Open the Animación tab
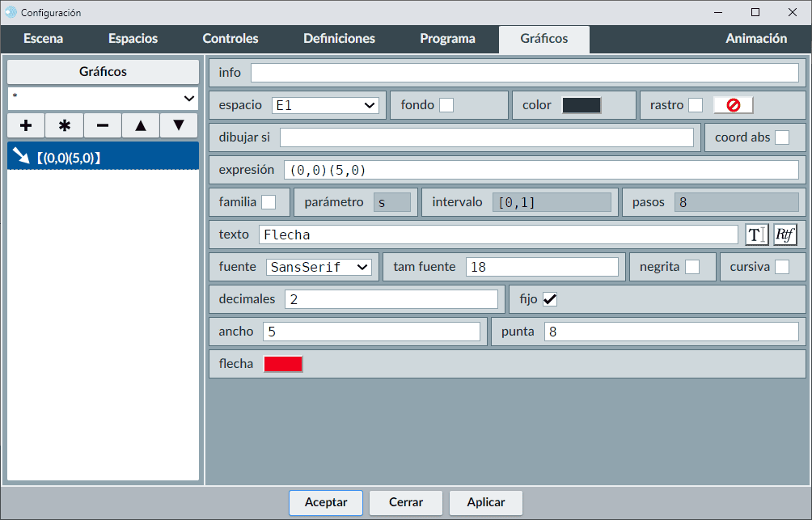Viewport: 812px width, 520px height. coord(756,39)
